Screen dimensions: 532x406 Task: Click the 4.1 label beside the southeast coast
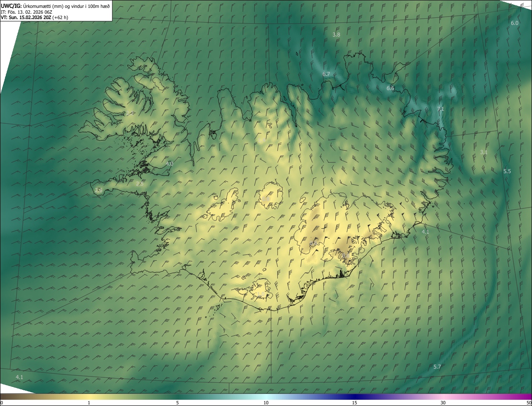click(425, 232)
